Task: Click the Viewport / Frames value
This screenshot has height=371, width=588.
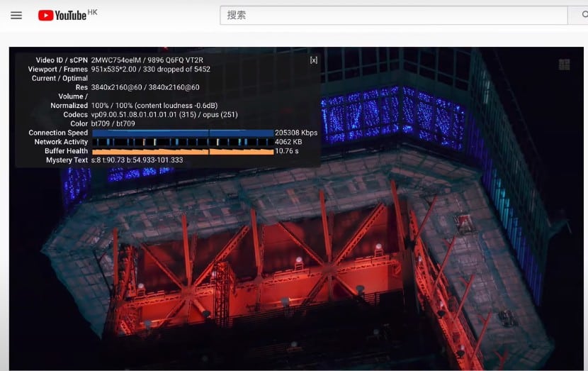Action: (150, 69)
